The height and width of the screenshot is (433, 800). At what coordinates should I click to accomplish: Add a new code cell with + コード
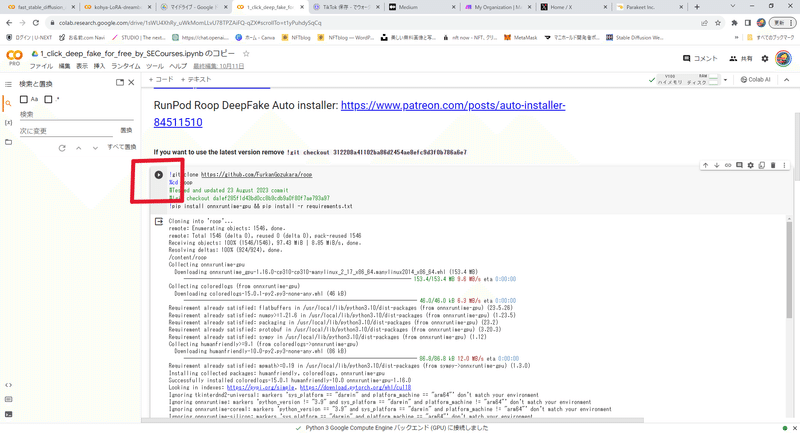click(x=161, y=80)
